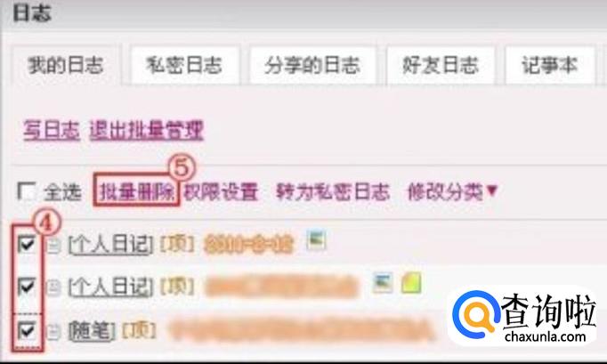The width and height of the screenshot is (607, 364).
Task: Click the 查询啦 magnifier logo
Action: point(476,314)
